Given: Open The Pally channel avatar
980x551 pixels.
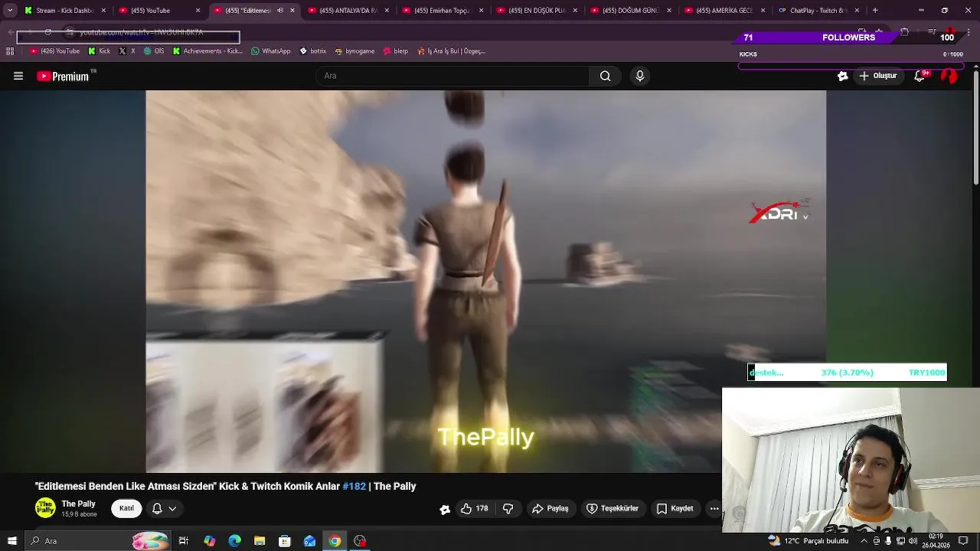Looking at the screenshot, I should [45, 507].
